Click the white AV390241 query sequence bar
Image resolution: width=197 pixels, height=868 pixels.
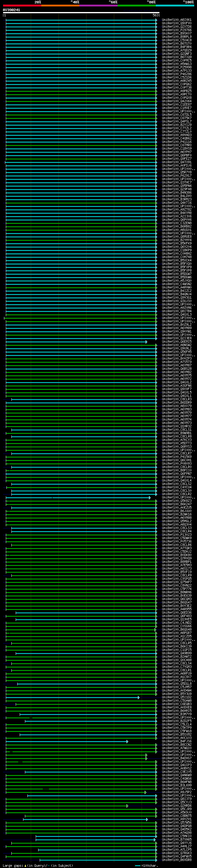pos(81,12)
